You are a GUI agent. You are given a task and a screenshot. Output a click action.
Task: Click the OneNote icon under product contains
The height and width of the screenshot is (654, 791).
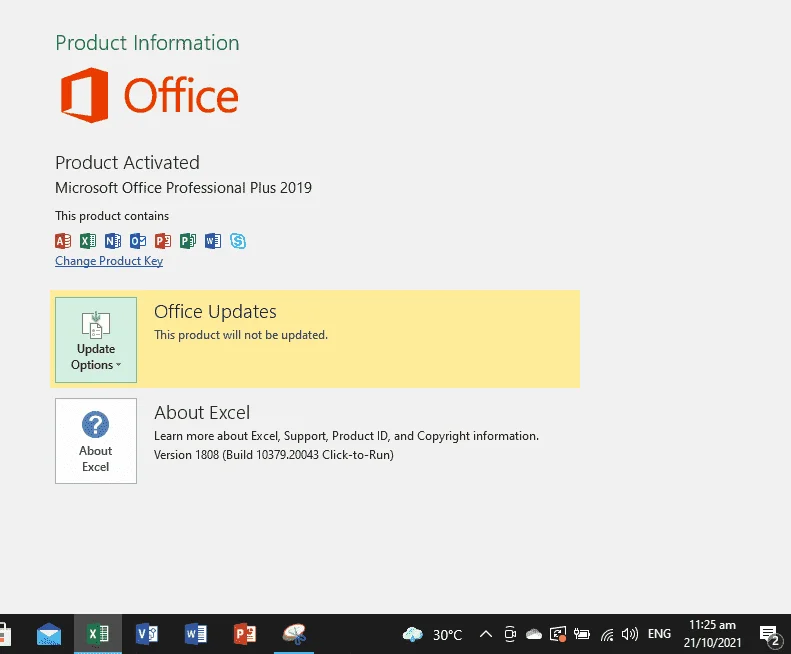pyautogui.click(x=113, y=241)
